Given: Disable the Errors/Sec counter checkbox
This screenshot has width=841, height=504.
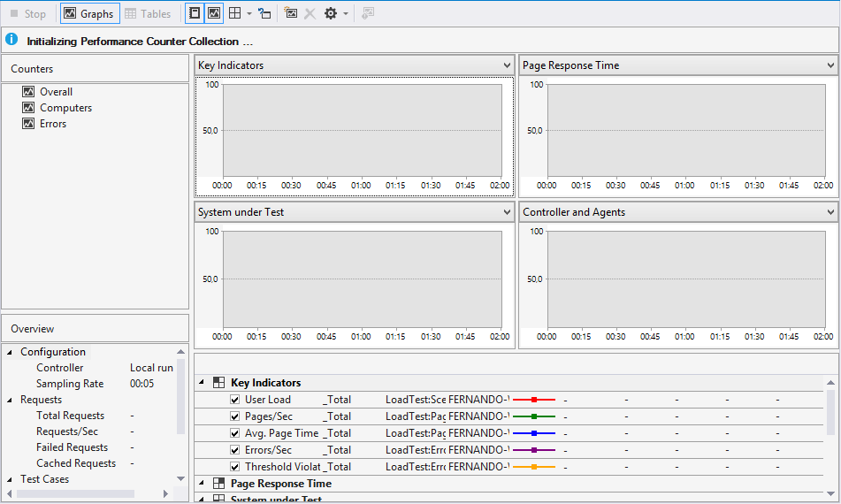Looking at the screenshot, I should tap(235, 450).
